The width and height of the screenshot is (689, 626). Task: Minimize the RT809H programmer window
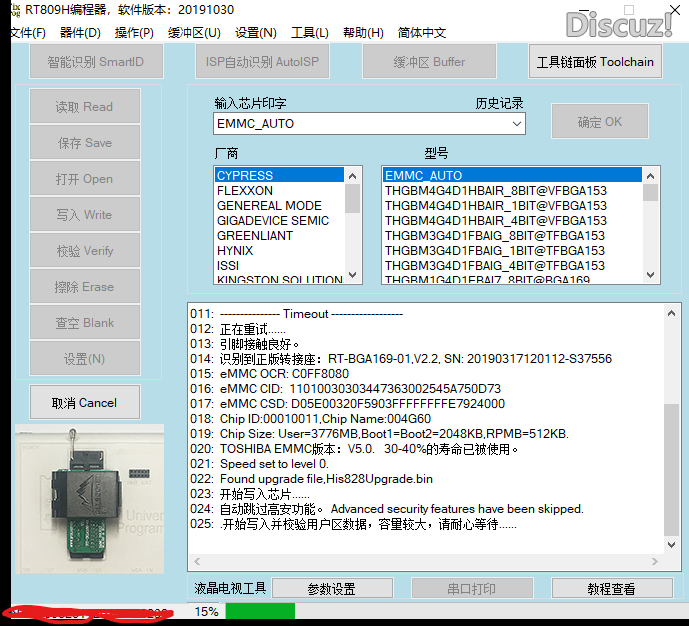tap(584, 10)
